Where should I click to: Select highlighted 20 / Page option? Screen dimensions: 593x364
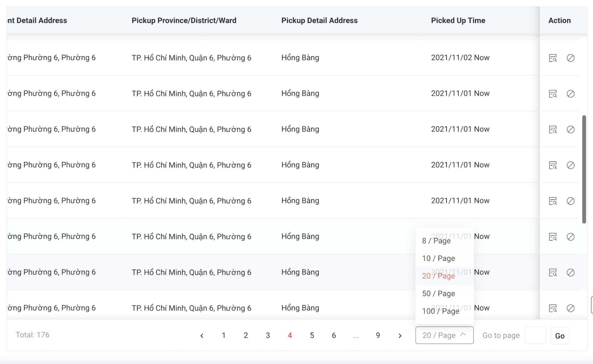point(438,276)
